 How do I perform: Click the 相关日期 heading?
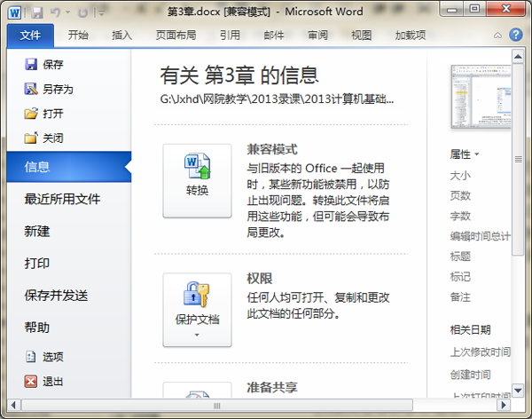coord(470,329)
